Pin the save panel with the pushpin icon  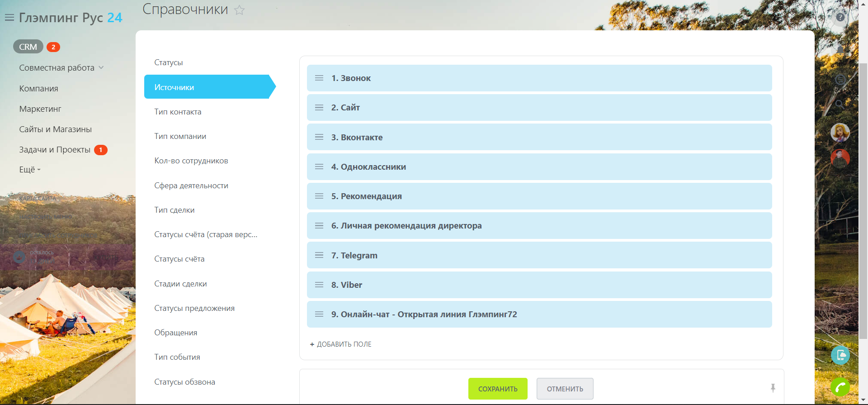click(x=773, y=388)
